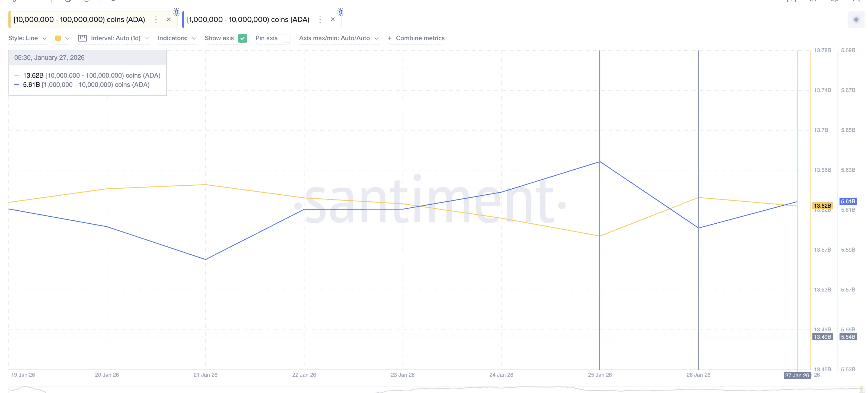The image size is (868, 393).
Task: Enable the Pin axis checkbox
Action: pos(286,39)
